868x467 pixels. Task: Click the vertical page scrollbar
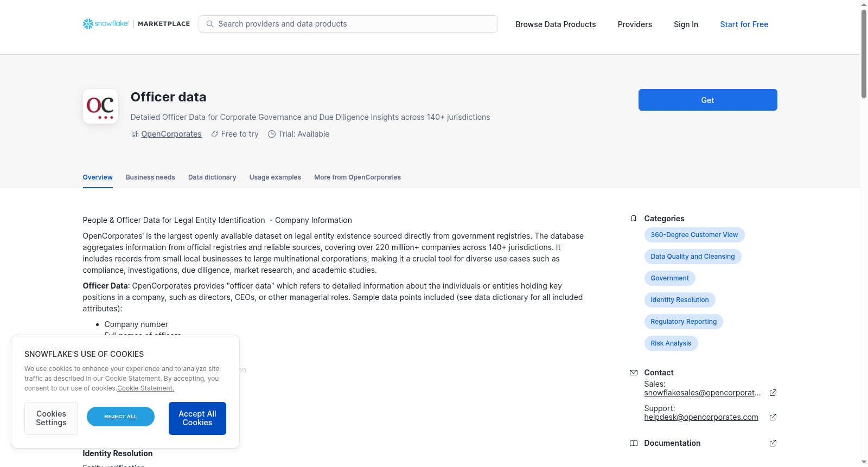864,54
